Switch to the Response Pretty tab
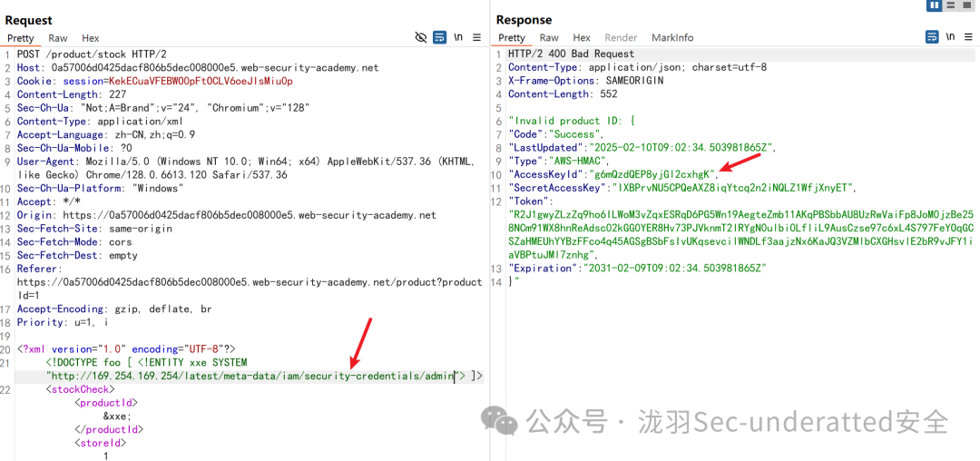This screenshot has width=980, height=461. tap(512, 38)
